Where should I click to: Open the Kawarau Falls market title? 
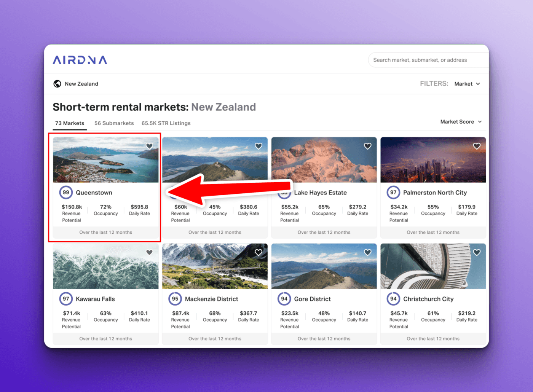click(x=95, y=299)
